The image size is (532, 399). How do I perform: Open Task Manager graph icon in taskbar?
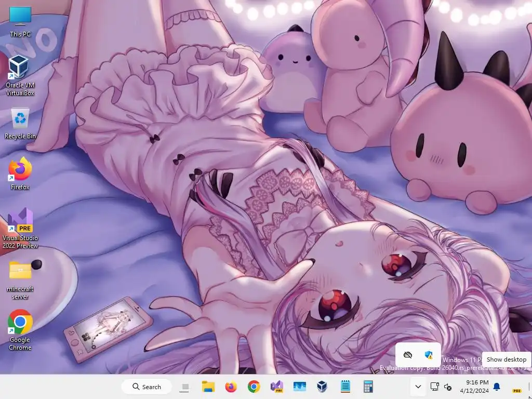click(x=300, y=387)
